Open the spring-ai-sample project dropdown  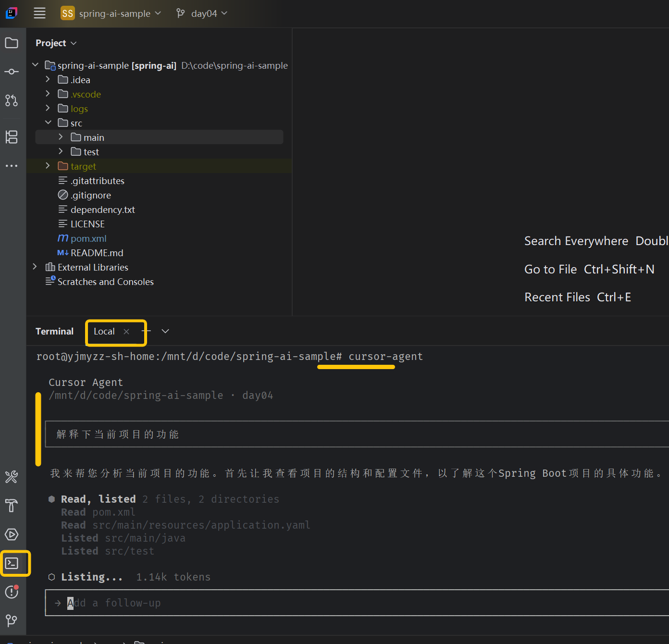click(111, 13)
